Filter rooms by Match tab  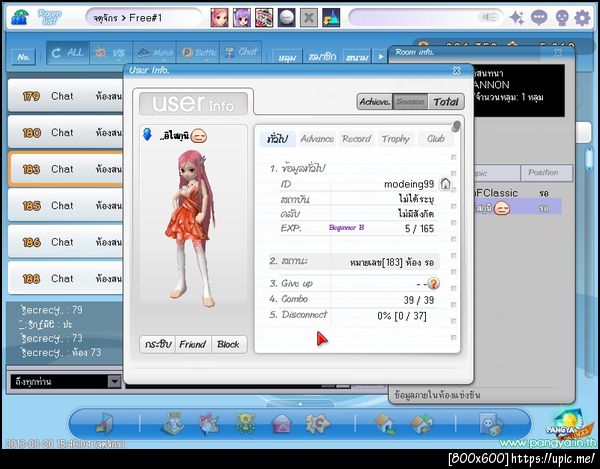tap(154, 53)
